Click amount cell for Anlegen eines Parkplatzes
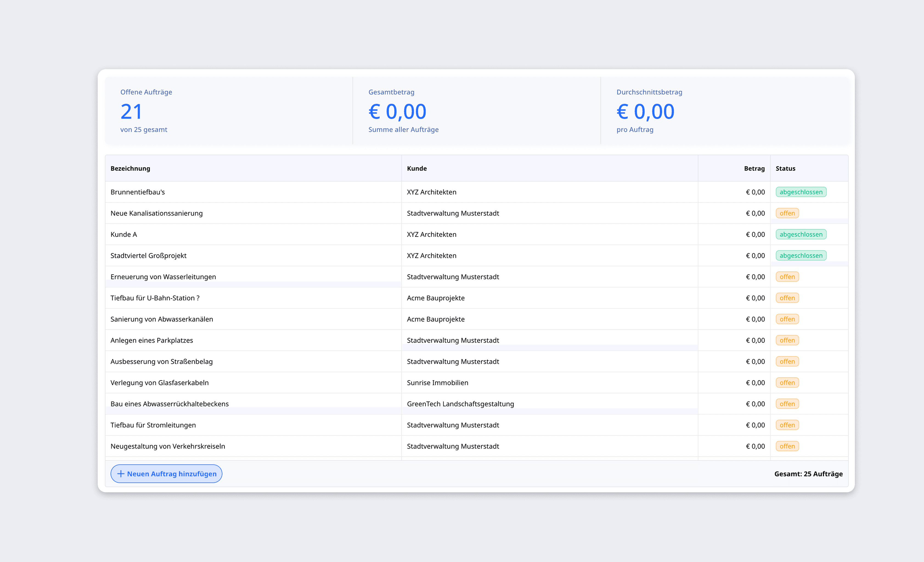The height and width of the screenshot is (562, 924). point(755,340)
